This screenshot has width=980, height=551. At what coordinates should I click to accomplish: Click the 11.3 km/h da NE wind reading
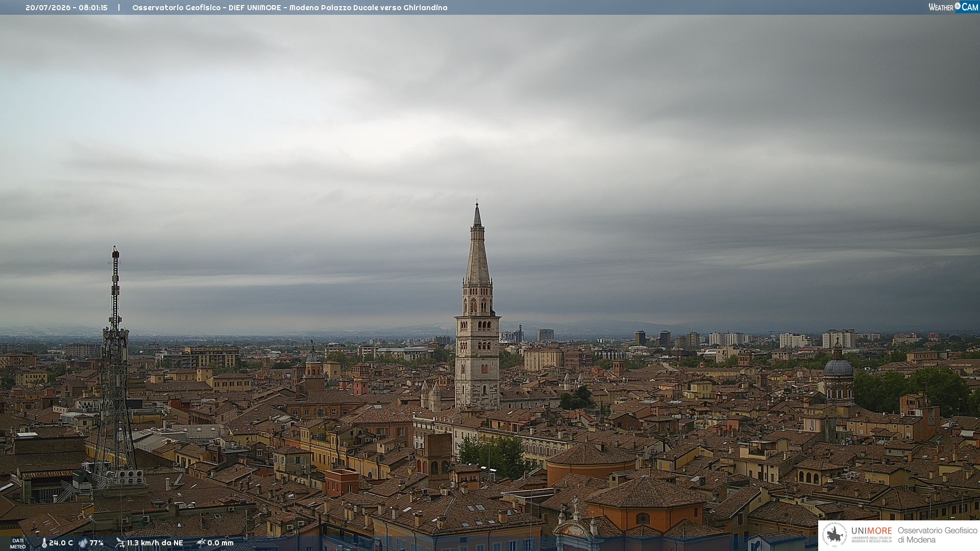click(x=155, y=543)
